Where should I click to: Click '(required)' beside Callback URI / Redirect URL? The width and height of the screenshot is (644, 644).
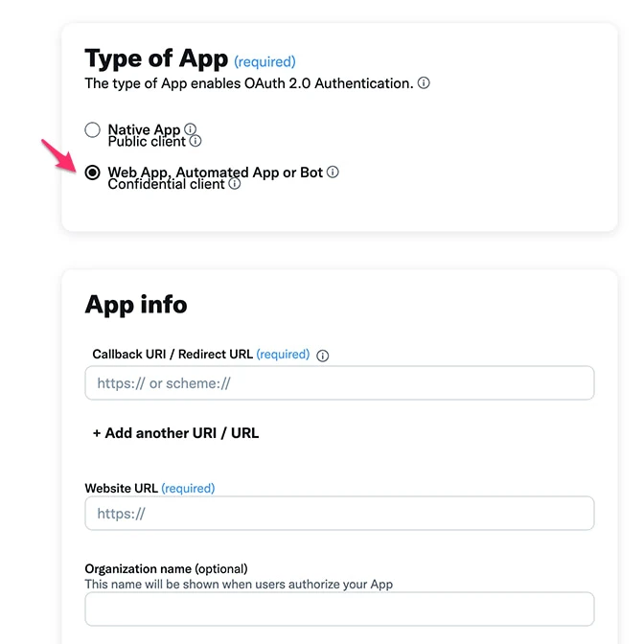tap(283, 355)
